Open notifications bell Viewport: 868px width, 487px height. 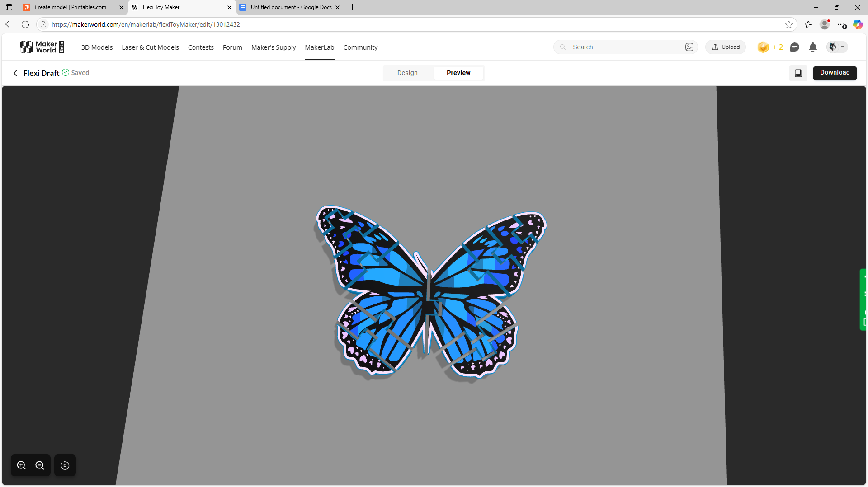click(x=813, y=47)
